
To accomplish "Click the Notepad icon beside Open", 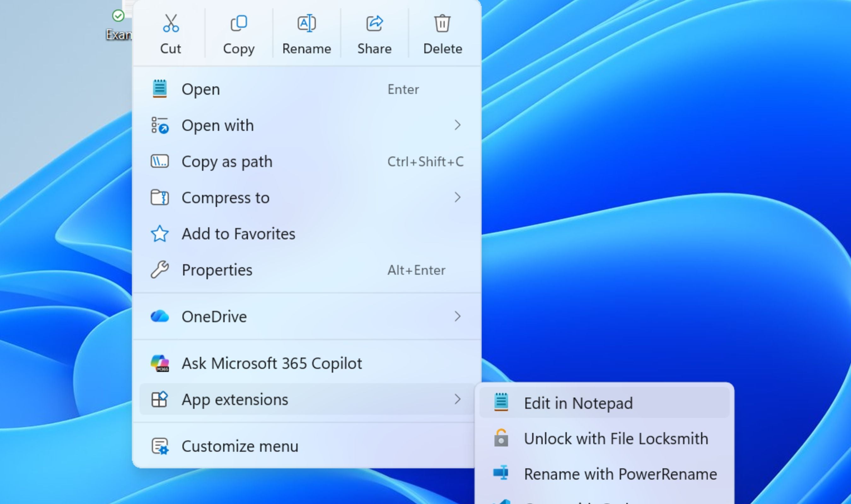I will pos(160,89).
